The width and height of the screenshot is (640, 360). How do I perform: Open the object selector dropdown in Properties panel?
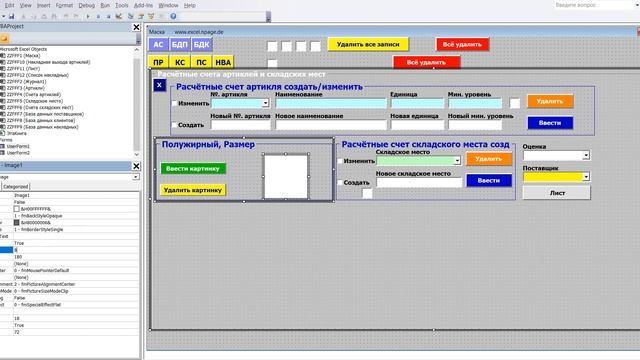coord(136,177)
